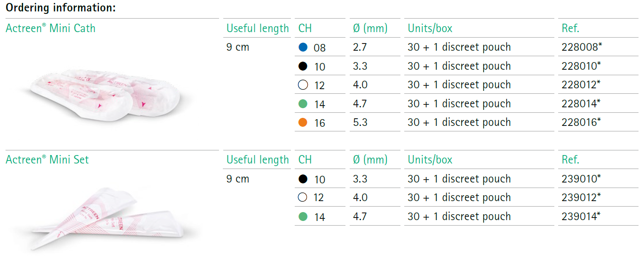
Task: Select the orange CH 16 color dot
Action: [x=303, y=123]
